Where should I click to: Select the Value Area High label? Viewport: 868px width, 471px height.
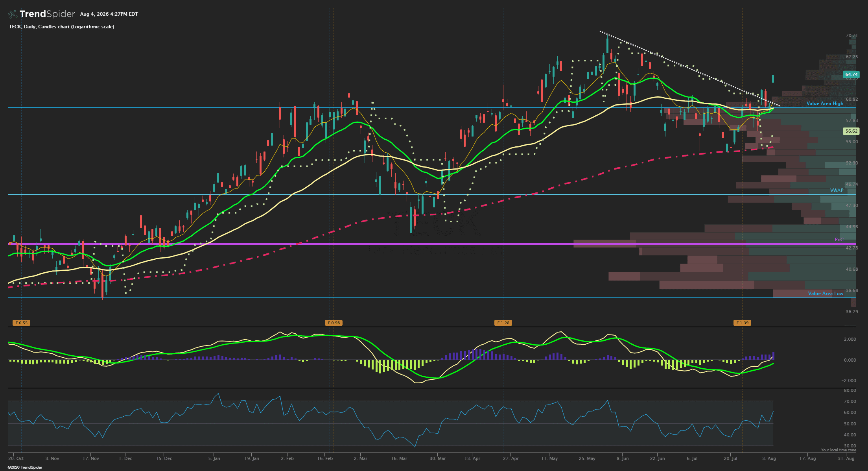[x=825, y=103]
